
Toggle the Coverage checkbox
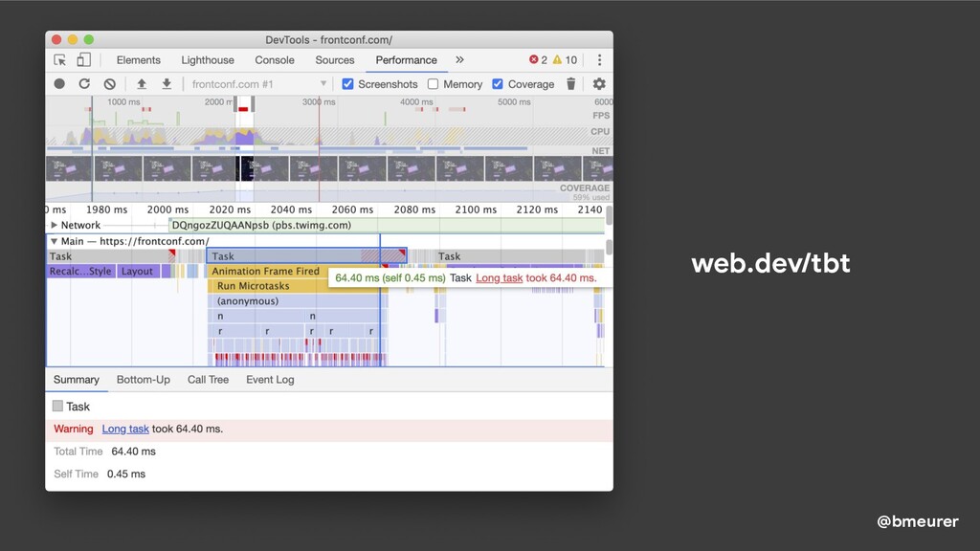[x=498, y=84]
